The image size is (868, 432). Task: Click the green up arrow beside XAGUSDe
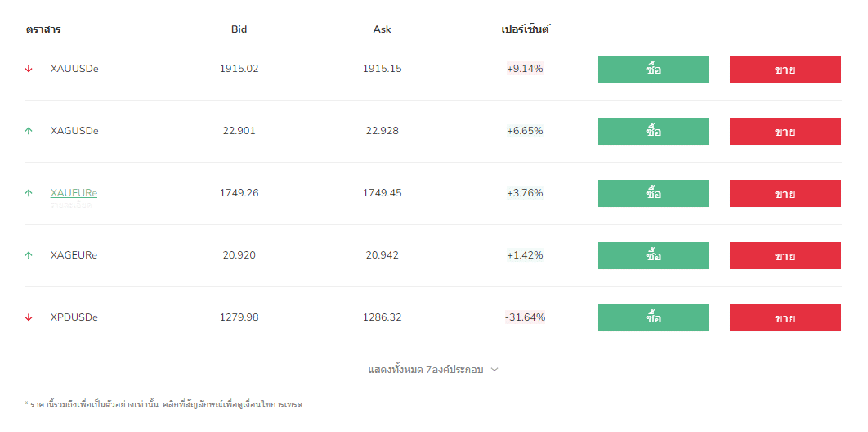[x=29, y=131]
